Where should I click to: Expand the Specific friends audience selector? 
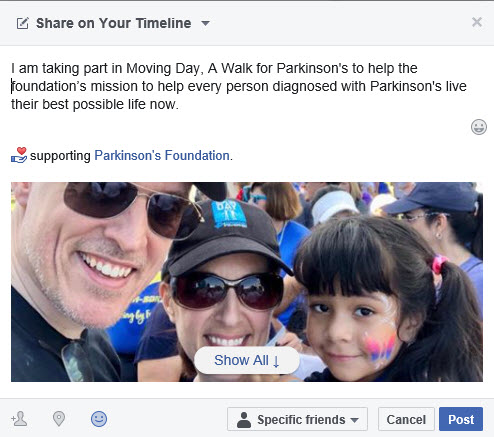(x=297, y=419)
